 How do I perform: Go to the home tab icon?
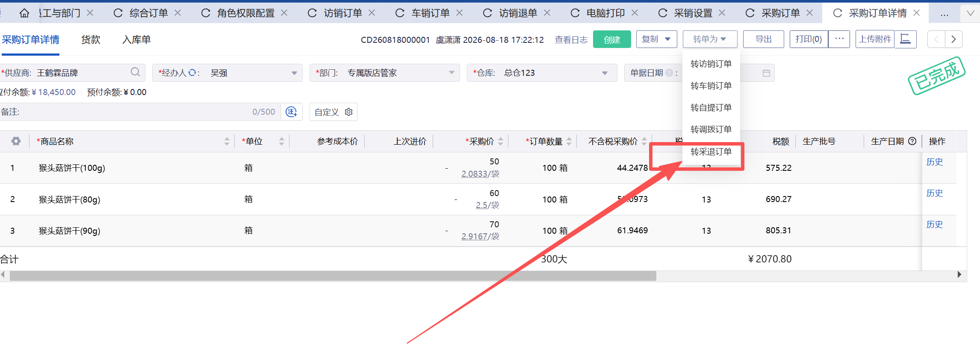24,13
